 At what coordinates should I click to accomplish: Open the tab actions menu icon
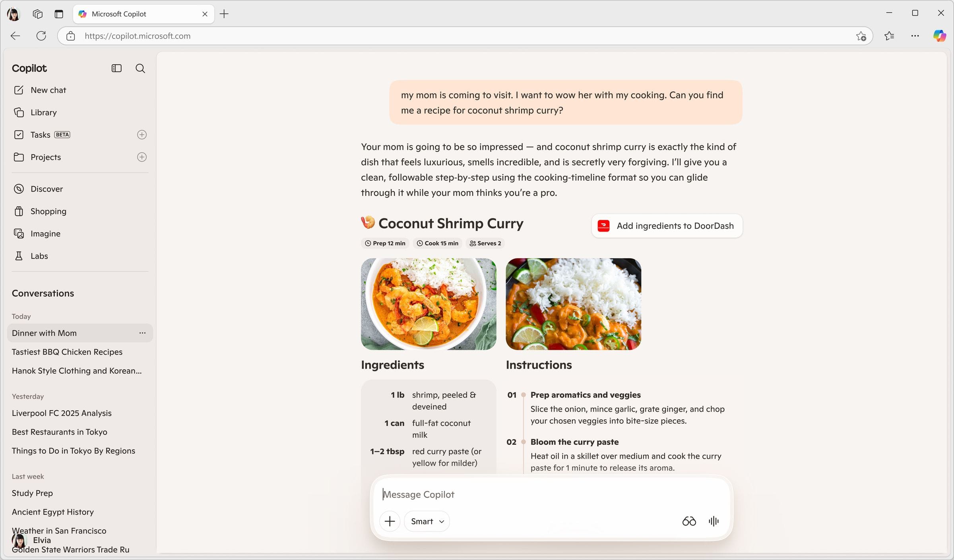pyautogui.click(x=59, y=14)
